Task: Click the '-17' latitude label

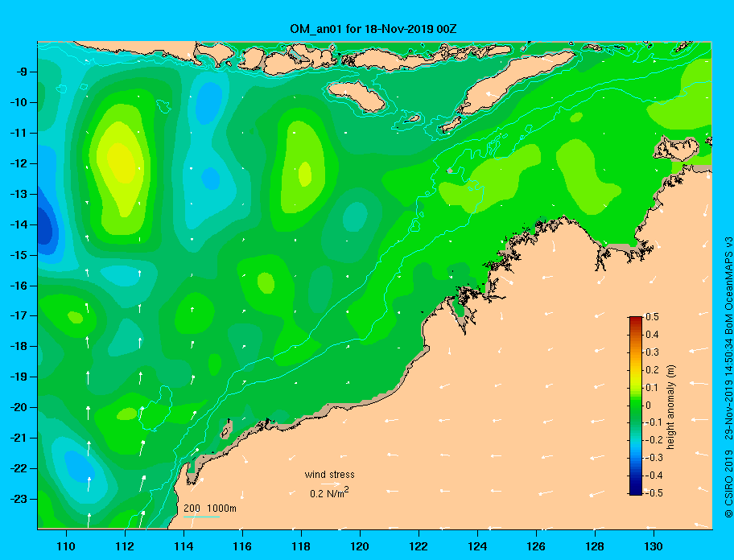Action: [x=19, y=315]
